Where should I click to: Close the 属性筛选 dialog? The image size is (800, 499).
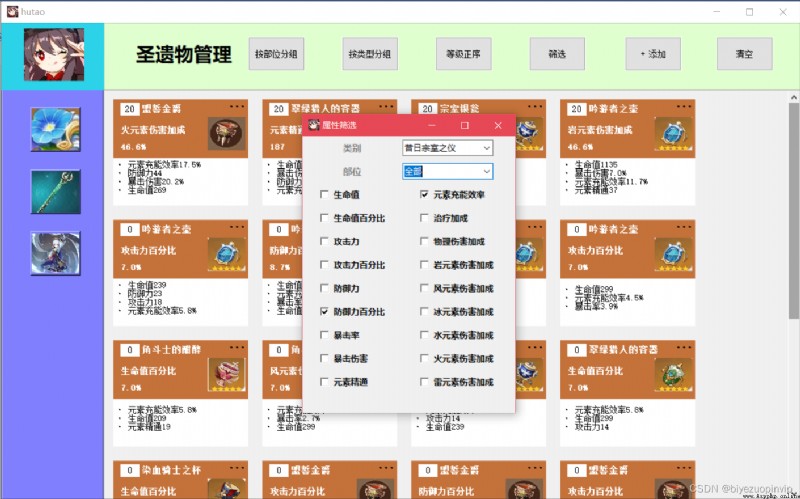click(x=498, y=125)
